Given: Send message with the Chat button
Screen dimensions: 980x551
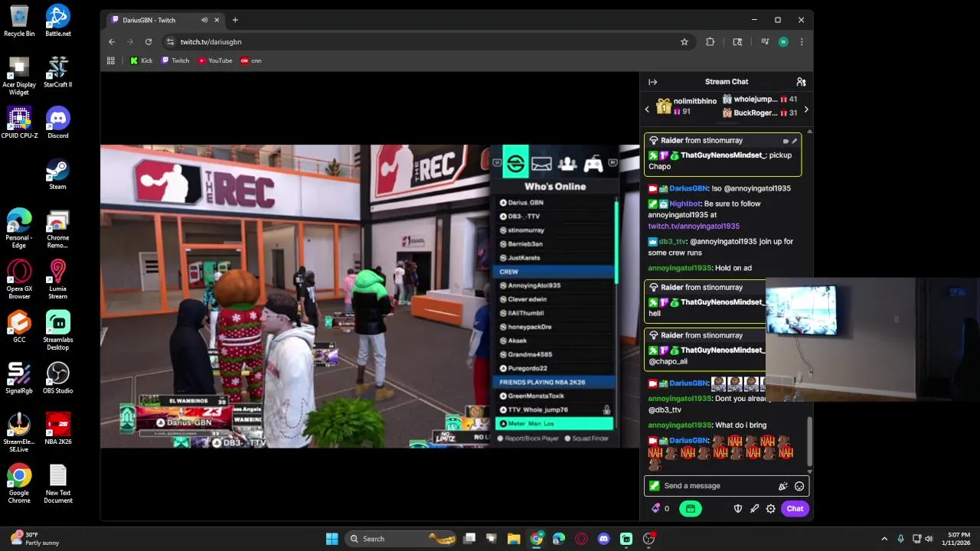Looking at the screenshot, I should pyautogui.click(x=795, y=509).
